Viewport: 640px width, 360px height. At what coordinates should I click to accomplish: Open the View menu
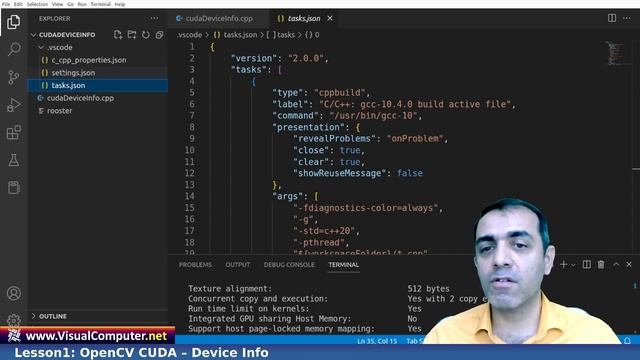coord(57,4)
